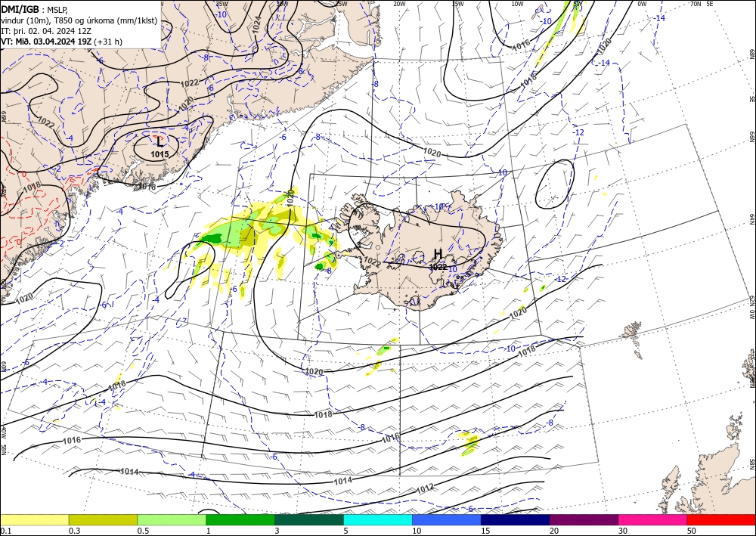The image size is (756, 536).
Task: Click the '50' legend value label
Action: click(x=692, y=531)
